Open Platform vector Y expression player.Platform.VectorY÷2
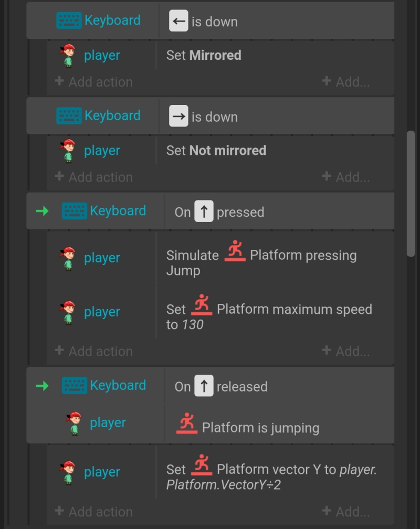The image size is (420, 529). [x=271, y=477]
